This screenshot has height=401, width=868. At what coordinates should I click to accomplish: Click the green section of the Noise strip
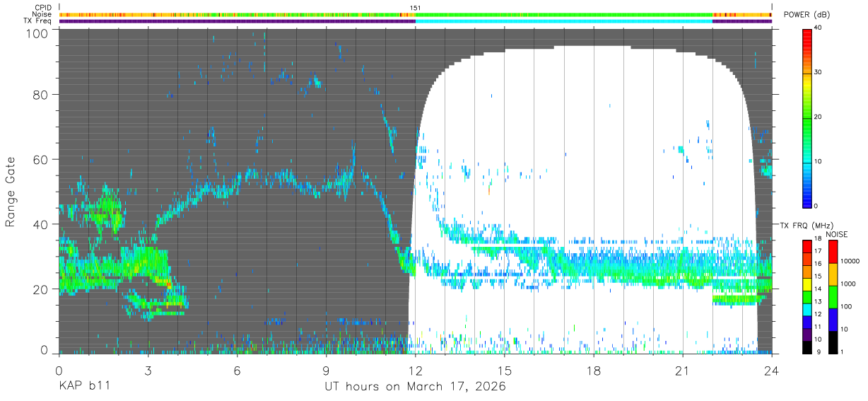(564, 15)
